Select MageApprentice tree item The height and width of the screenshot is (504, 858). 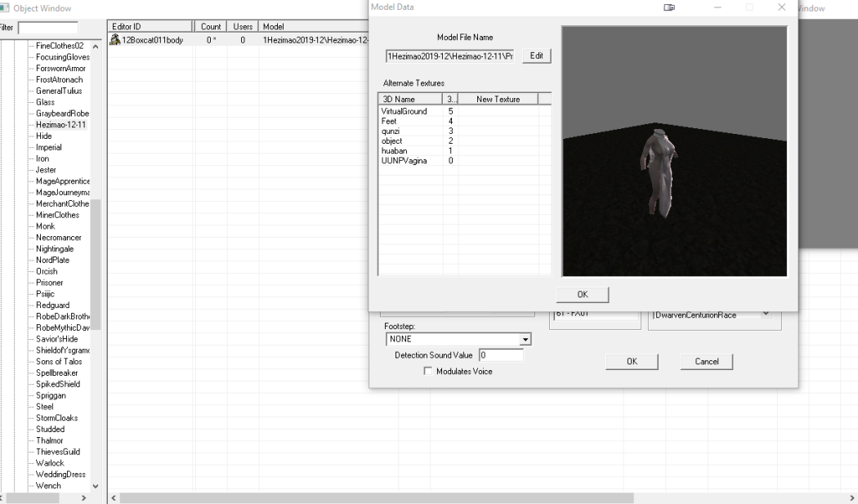point(62,181)
